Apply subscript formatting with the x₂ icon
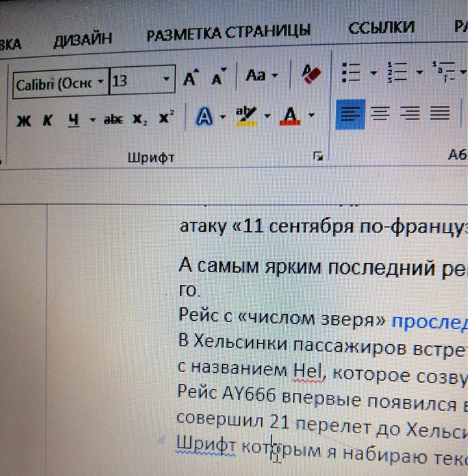Image resolution: width=469 pixels, height=476 pixels. 140,119
